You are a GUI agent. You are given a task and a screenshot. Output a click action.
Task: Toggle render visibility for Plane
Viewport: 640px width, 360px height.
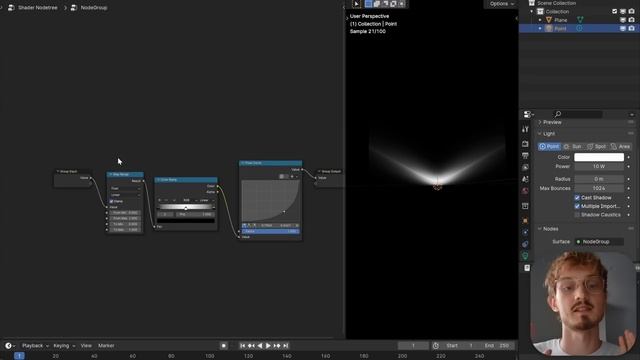pos(631,20)
